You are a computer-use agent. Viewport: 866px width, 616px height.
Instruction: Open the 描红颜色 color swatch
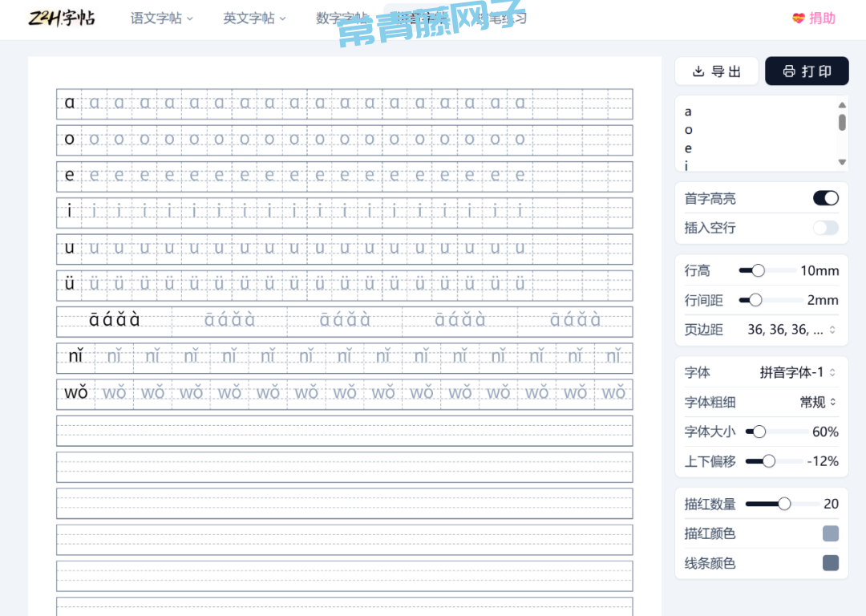pos(831,533)
